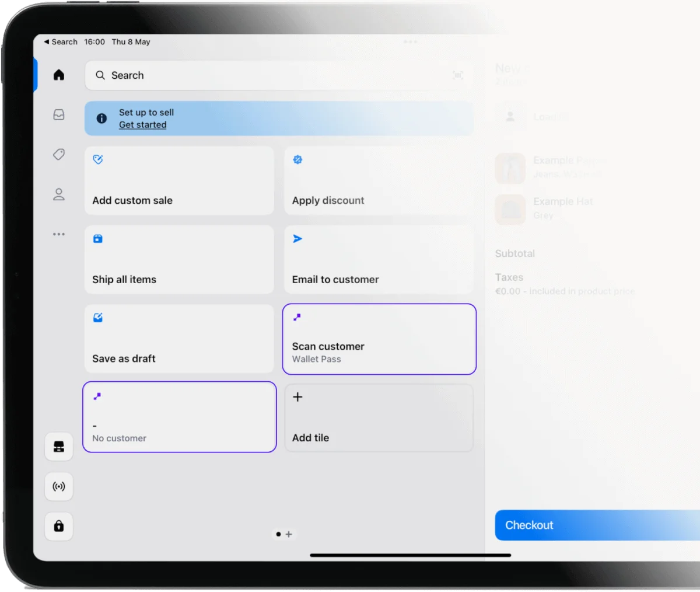The height and width of the screenshot is (592, 700).
Task: Open the More menu via the sidebar ellipsis
Action: (58, 234)
